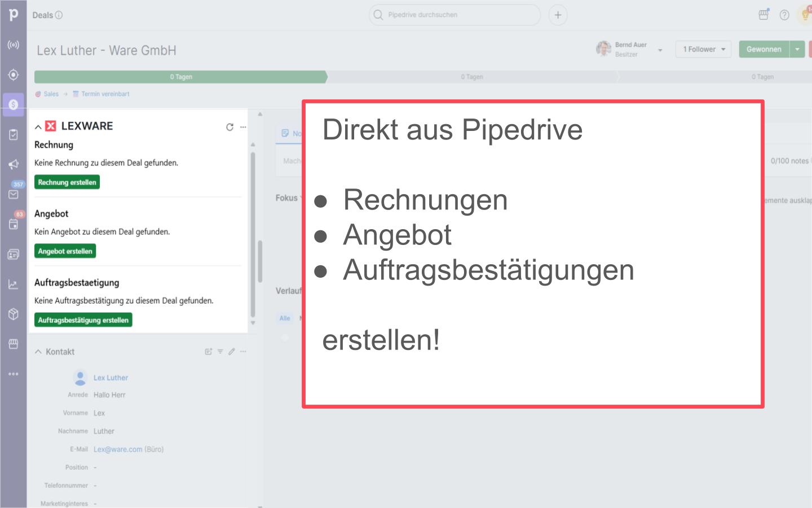Select the Alle filter in Verlauf

(284, 318)
